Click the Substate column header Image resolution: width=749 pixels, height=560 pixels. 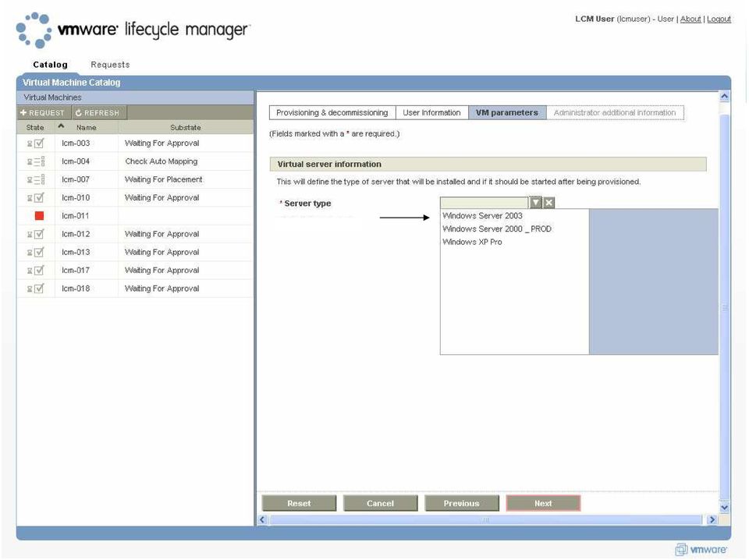(186, 127)
